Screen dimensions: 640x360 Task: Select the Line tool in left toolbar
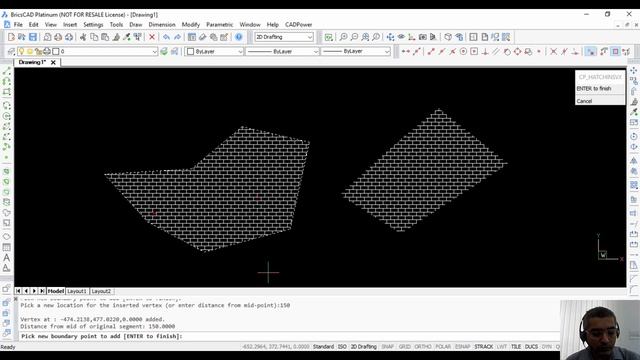click(x=7, y=71)
